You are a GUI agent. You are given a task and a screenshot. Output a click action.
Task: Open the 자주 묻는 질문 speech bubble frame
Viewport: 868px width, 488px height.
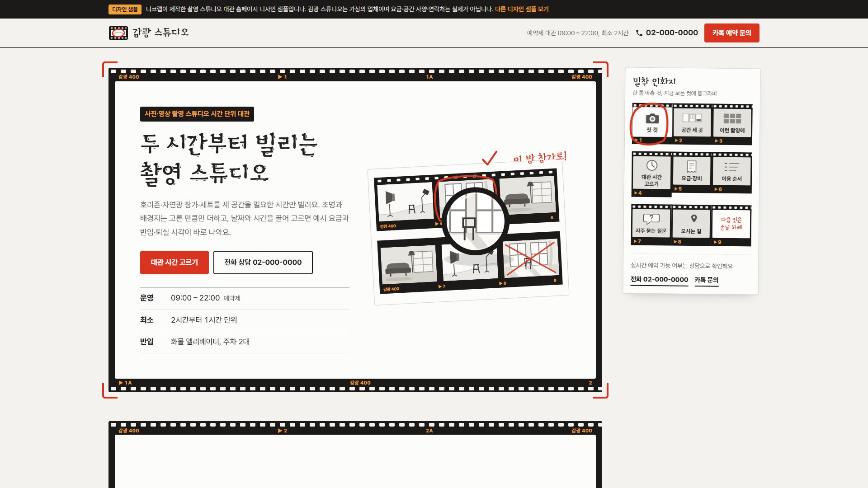point(651,225)
